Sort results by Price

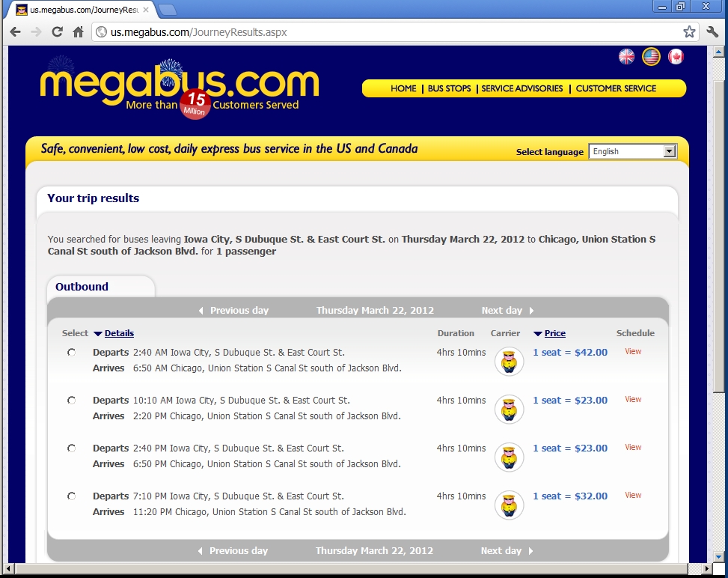click(x=555, y=333)
